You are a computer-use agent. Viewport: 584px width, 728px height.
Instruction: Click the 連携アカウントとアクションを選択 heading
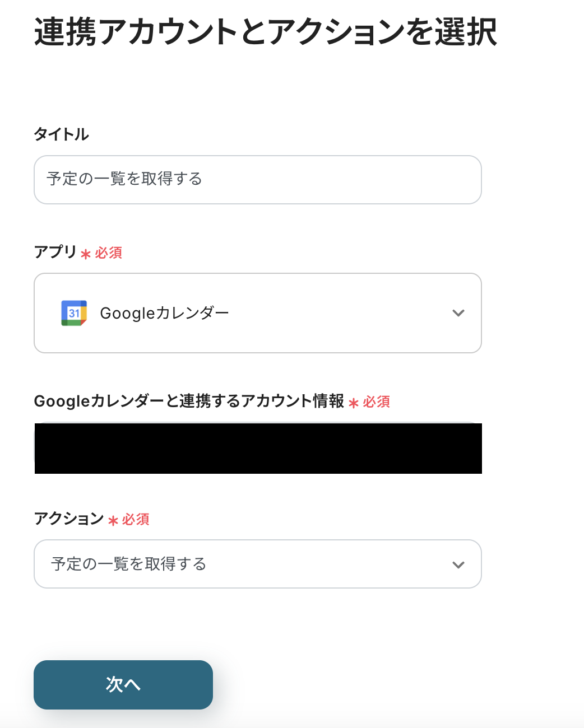pyautogui.click(x=266, y=32)
